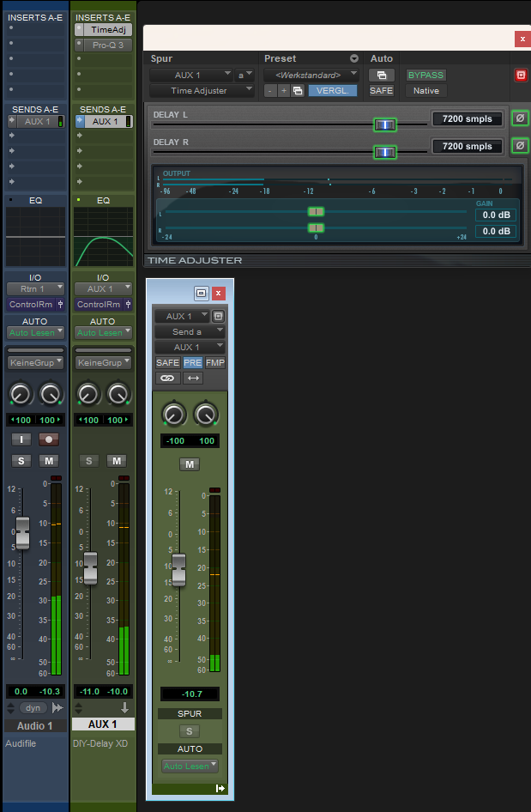Open Send a selector in send window

coord(190,331)
